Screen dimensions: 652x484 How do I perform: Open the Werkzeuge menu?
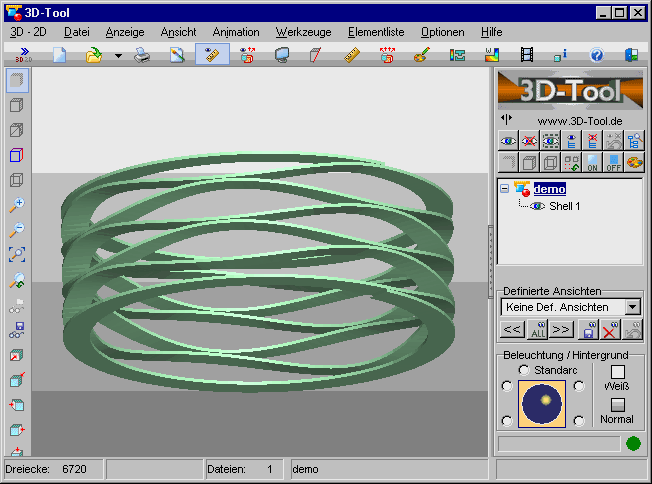point(305,32)
